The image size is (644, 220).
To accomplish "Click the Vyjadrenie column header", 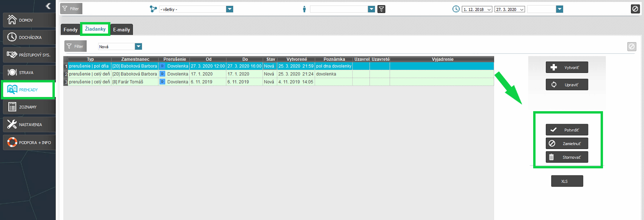I will tap(442, 59).
